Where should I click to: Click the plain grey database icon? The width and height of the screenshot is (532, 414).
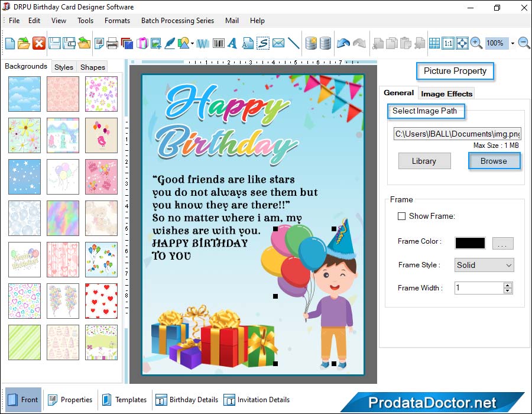pos(325,43)
